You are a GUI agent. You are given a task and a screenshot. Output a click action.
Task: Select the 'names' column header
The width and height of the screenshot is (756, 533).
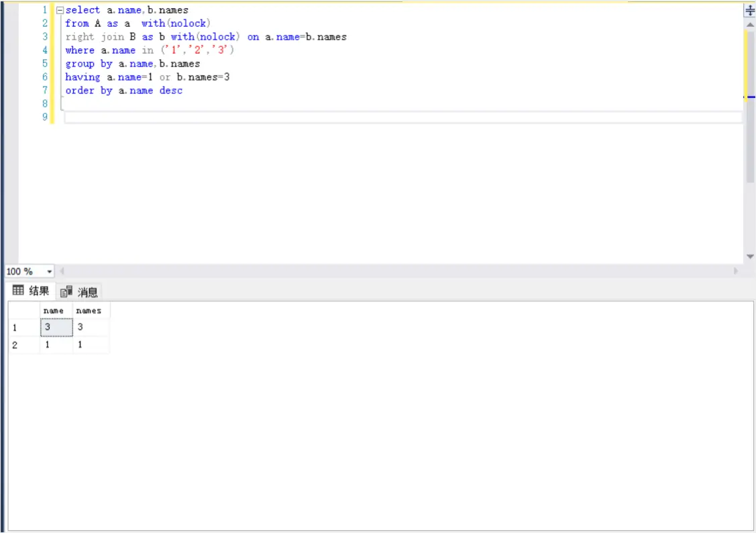click(91, 311)
